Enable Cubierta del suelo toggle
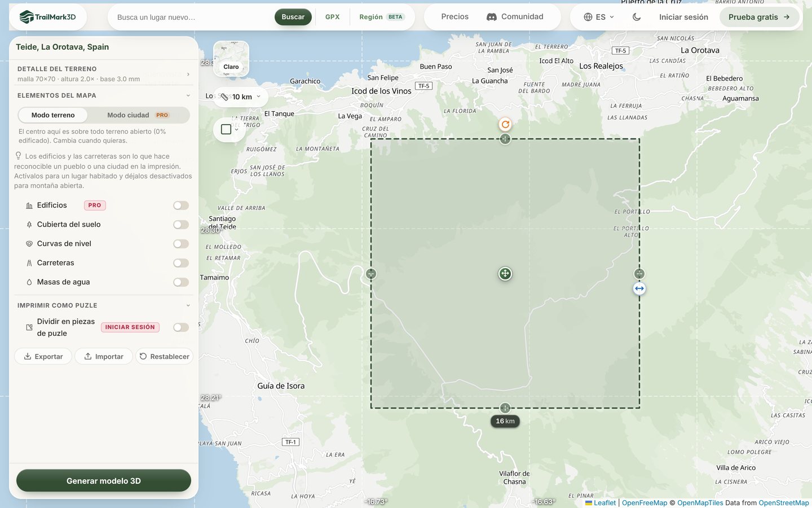 (x=181, y=225)
